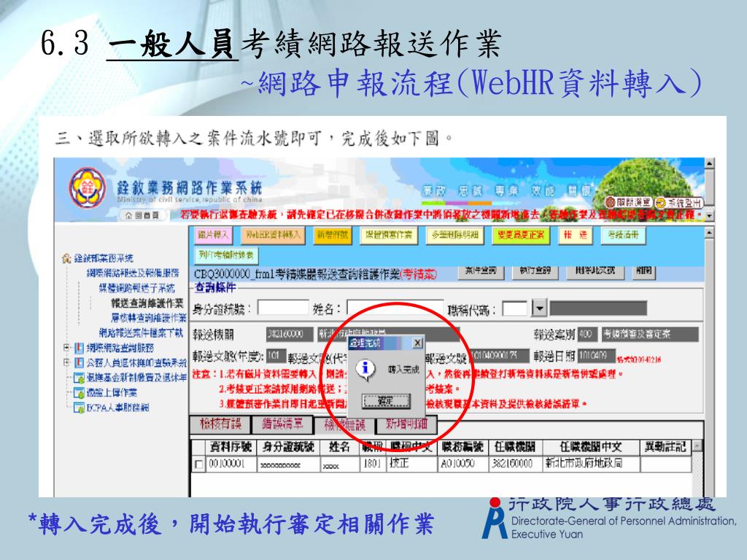Click the 執行查詢 button
747x560 pixels.
click(535, 271)
